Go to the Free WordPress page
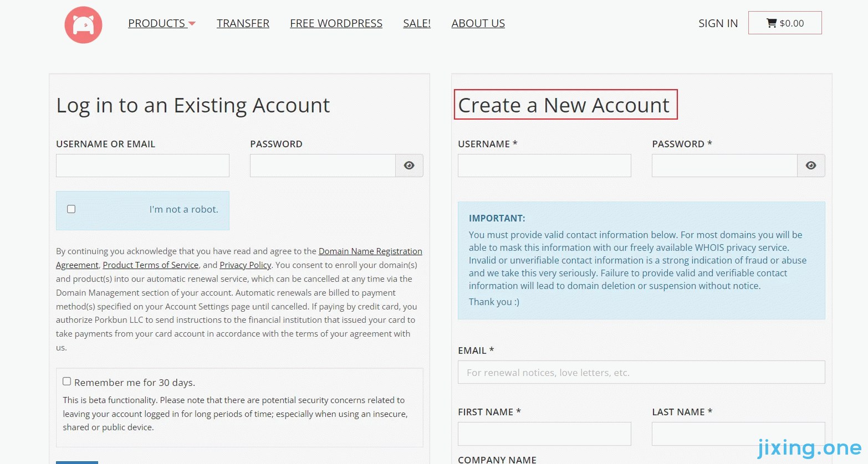 pyautogui.click(x=336, y=23)
